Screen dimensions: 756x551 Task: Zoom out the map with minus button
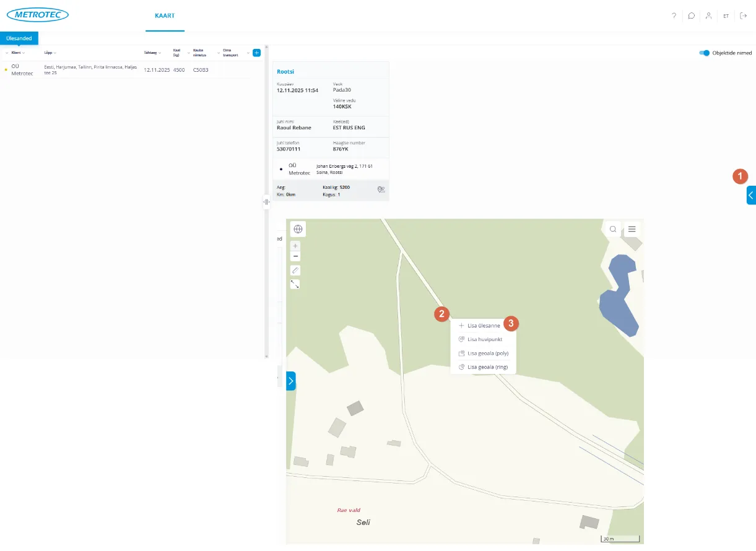coord(295,256)
